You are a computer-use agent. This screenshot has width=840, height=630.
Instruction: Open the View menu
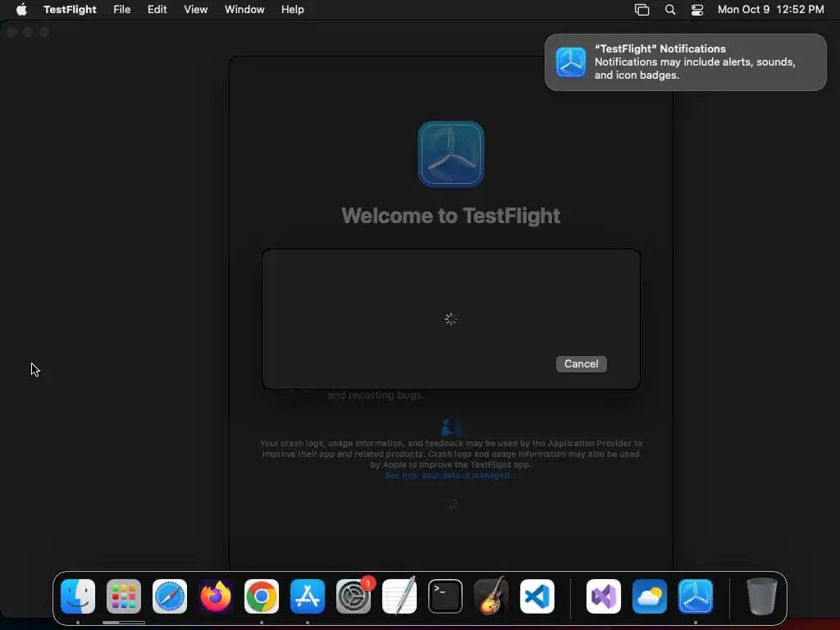195,9
